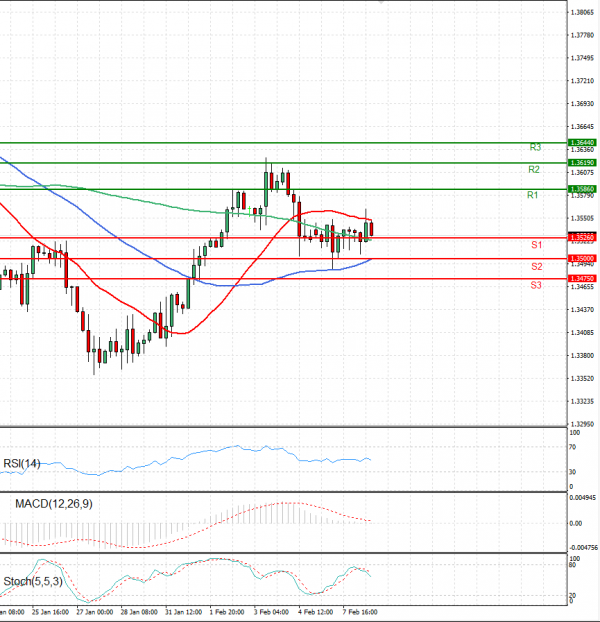Viewport: 600px width, 622px height.
Task: Click the 1.34655 price axis value
Action: (x=582, y=286)
